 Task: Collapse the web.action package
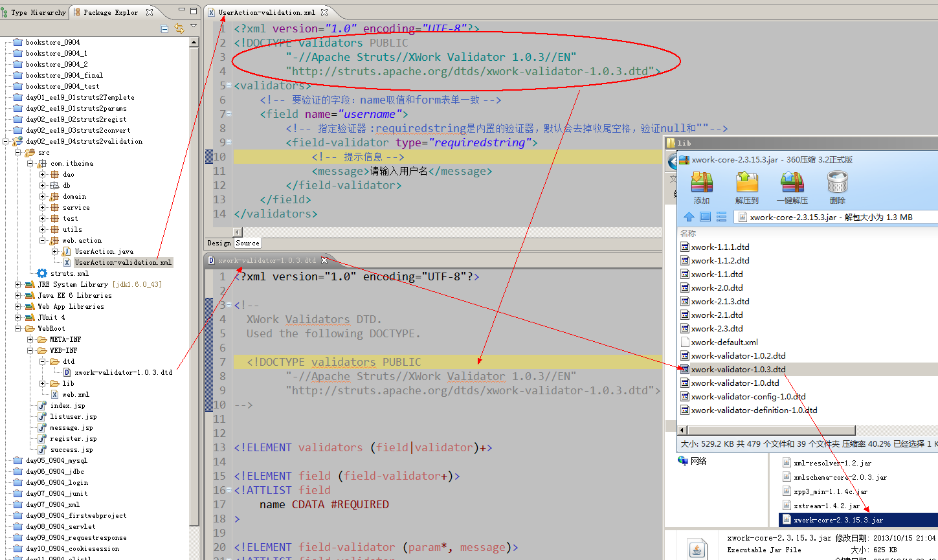[x=43, y=241]
